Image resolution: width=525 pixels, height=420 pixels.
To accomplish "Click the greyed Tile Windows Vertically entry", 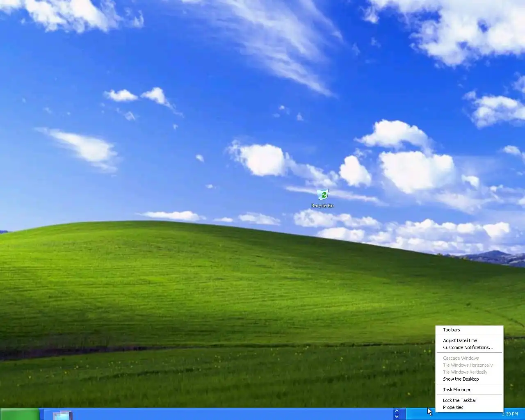I will (x=469, y=372).
